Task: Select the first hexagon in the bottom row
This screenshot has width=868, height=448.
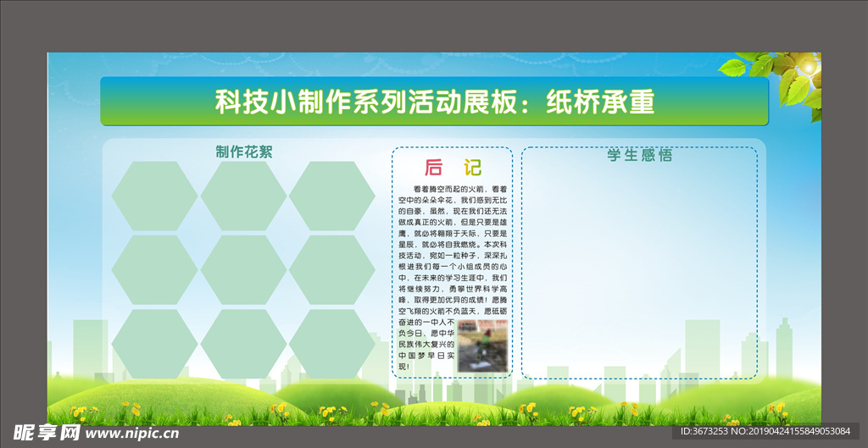Action: point(154,344)
